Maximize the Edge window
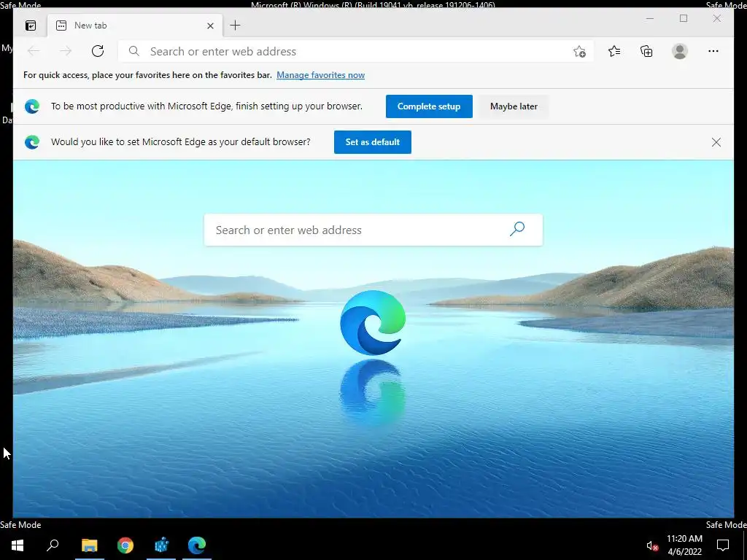This screenshot has width=747, height=560. (x=684, y=18)
